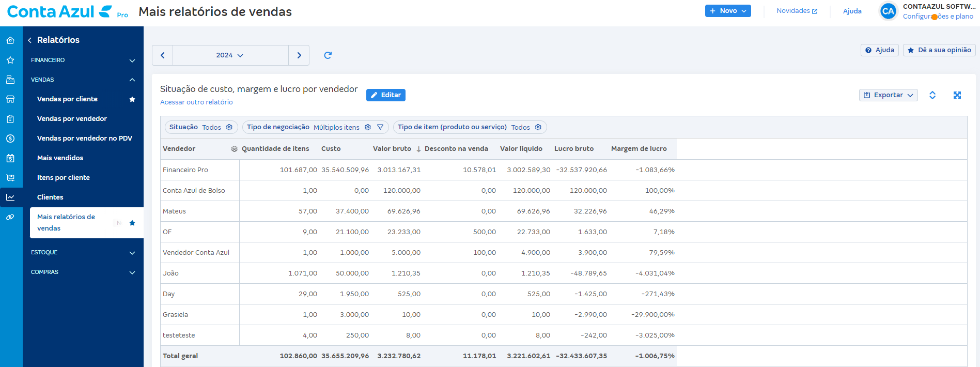Click Acessar outro relatório link
Viewport: 980px width, 367px height.
[x=196, y=102]
